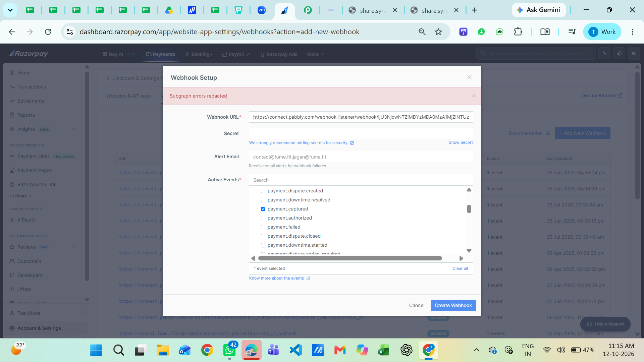
Task: Open secrets security recommendation link
Action: [x=301, y=143]
